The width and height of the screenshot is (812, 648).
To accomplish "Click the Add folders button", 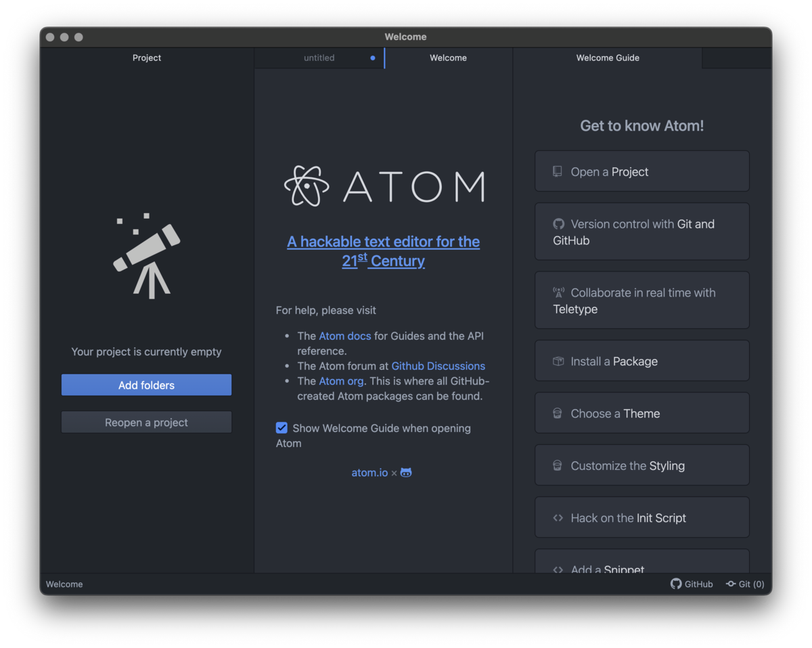I will pos(146,385).
